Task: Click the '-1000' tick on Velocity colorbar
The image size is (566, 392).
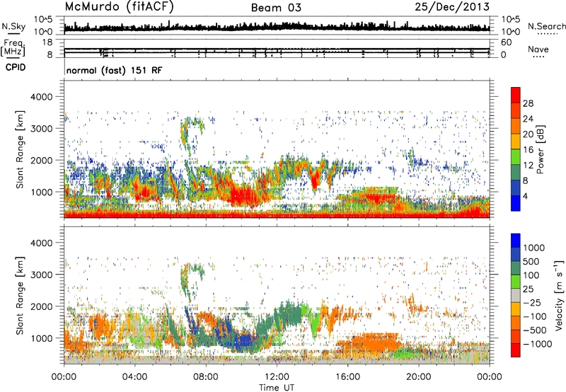Action: 538,344
